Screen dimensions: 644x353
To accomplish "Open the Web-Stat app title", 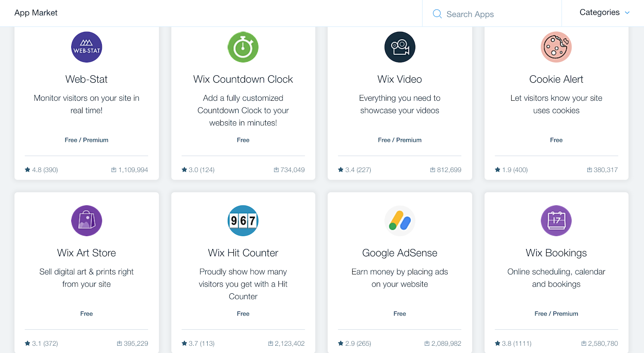I will (87, 79).
